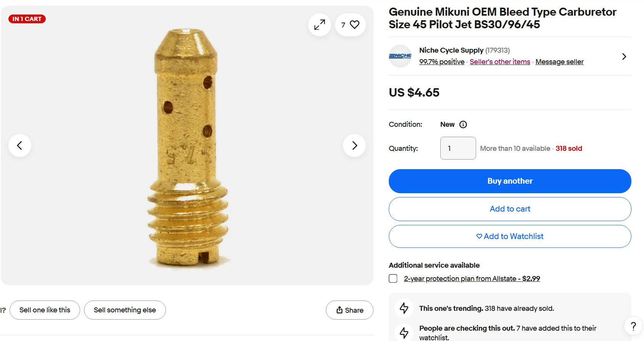Click the Niche Cycle Supply seller logo
The height and width of the screenshot is (341, 644).
point(400,56)
